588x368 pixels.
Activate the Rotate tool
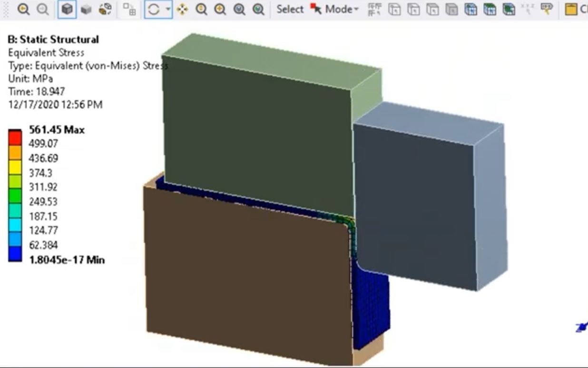pos(154,9)
